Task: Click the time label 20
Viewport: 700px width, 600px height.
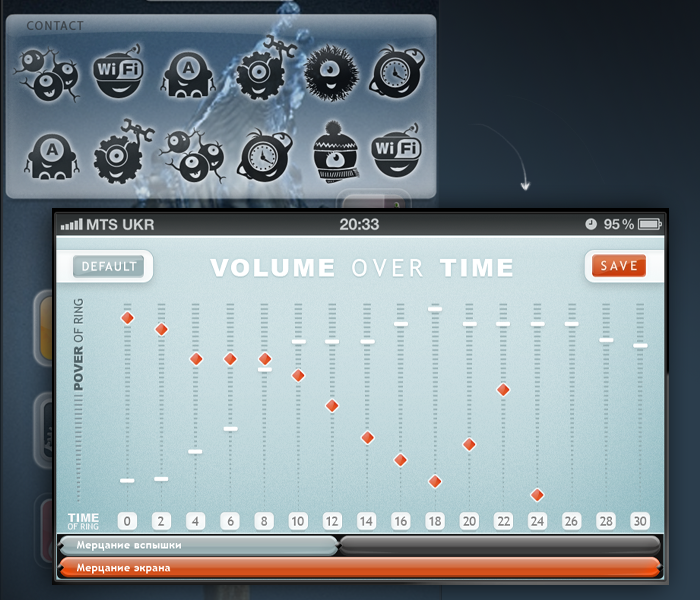Action: (469, 521)
